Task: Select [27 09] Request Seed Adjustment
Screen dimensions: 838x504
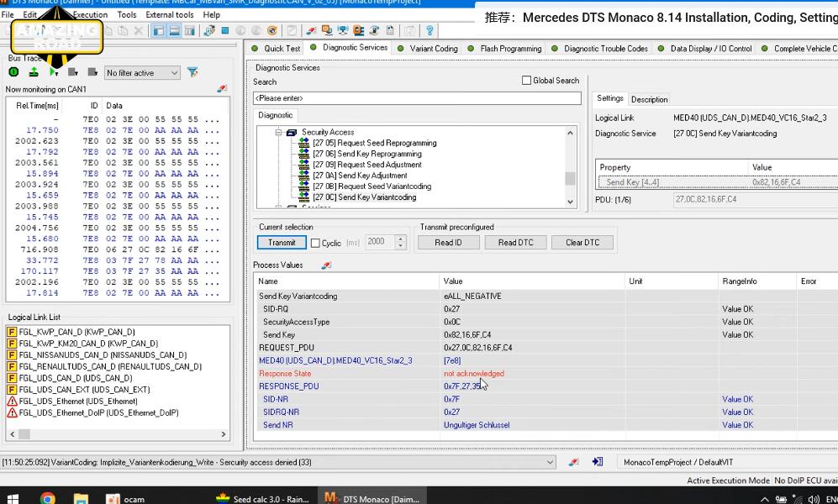Action: click(x=367, y=165)
